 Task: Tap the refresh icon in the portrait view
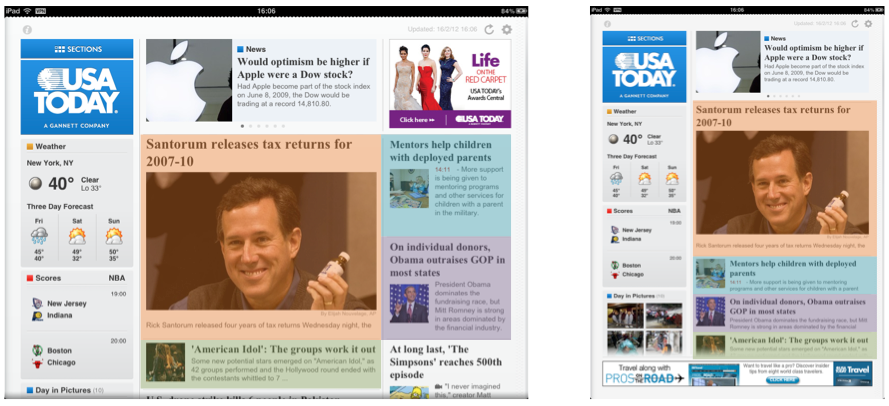pyautogui.click(x=855, y=23)
